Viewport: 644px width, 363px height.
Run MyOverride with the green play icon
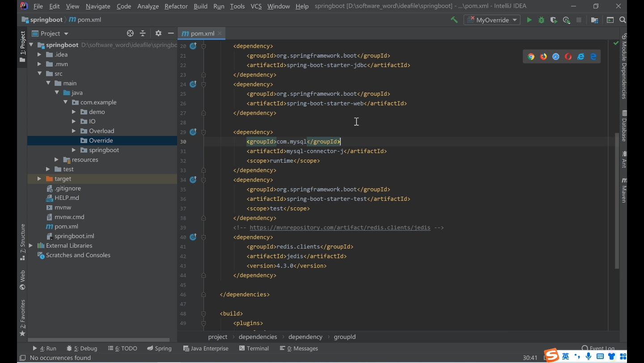tap(529, 20)
